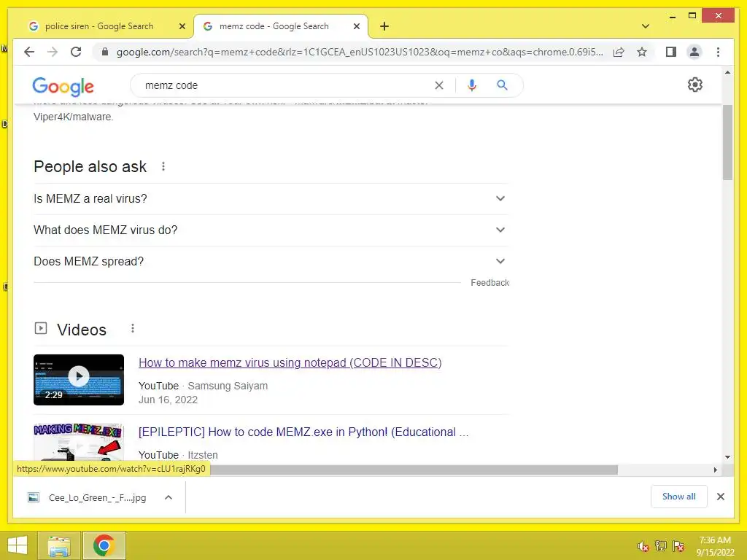Open the Chrome profile avatar menu

pos(694,52)
